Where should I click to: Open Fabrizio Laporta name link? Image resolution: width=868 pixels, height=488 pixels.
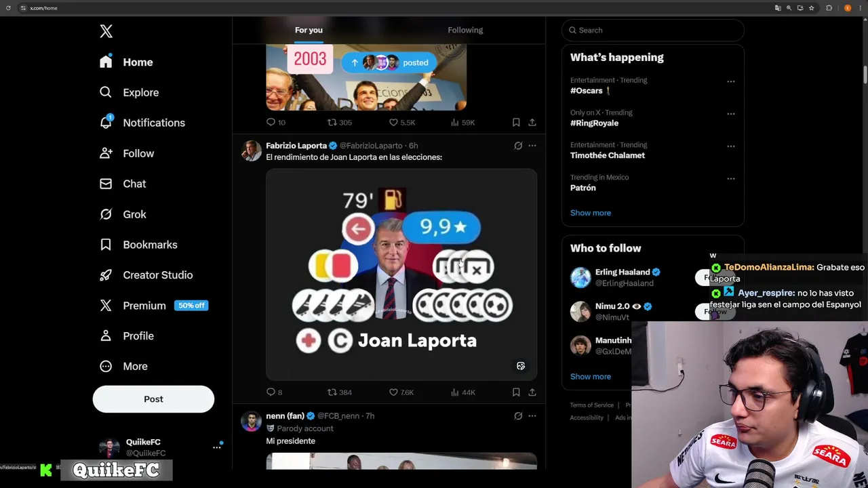pyautogui.click(x=296, y=145)
